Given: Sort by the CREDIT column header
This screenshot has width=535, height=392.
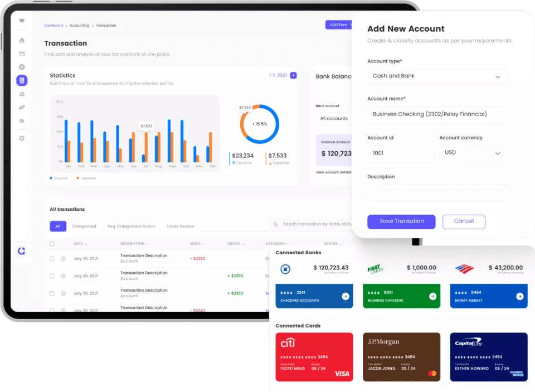Looking at the screenshot, I should pyautogui.click(x=235, y=244).
